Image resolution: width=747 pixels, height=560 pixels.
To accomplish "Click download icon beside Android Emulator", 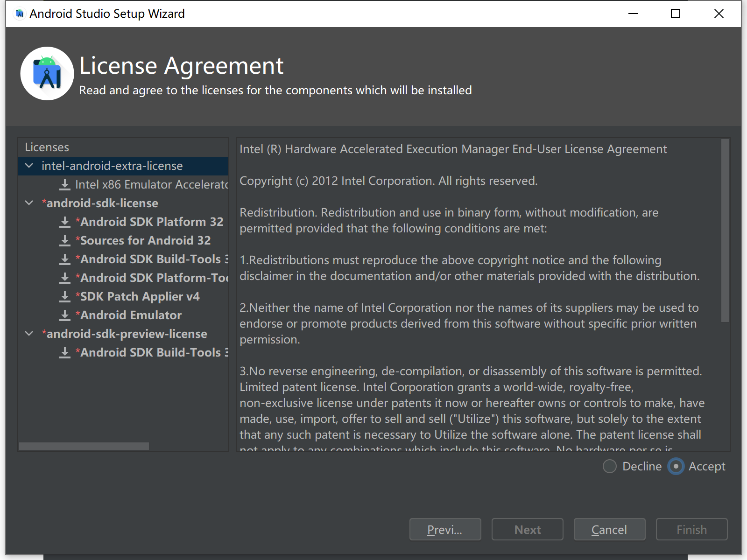I will click(x=65, y=315).
